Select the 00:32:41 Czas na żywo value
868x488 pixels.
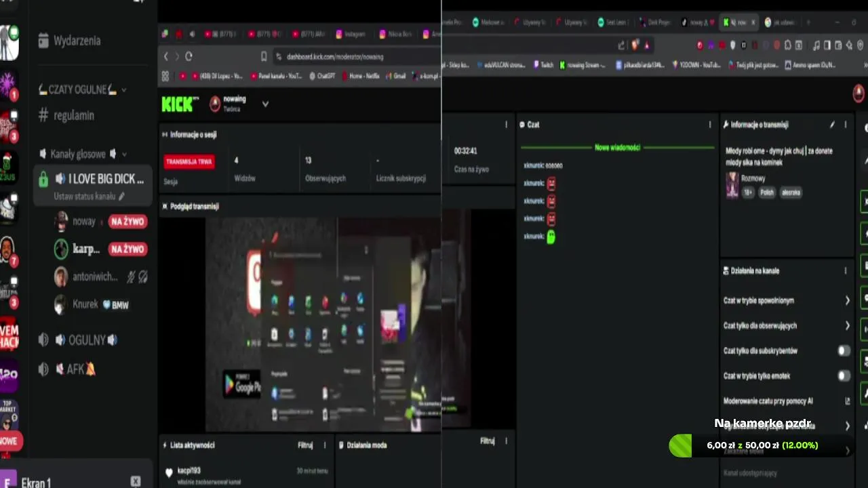pos(466,151)
